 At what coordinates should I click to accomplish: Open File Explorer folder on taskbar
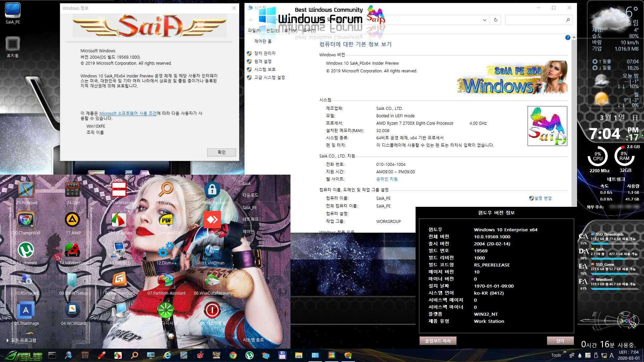(299, 355)
